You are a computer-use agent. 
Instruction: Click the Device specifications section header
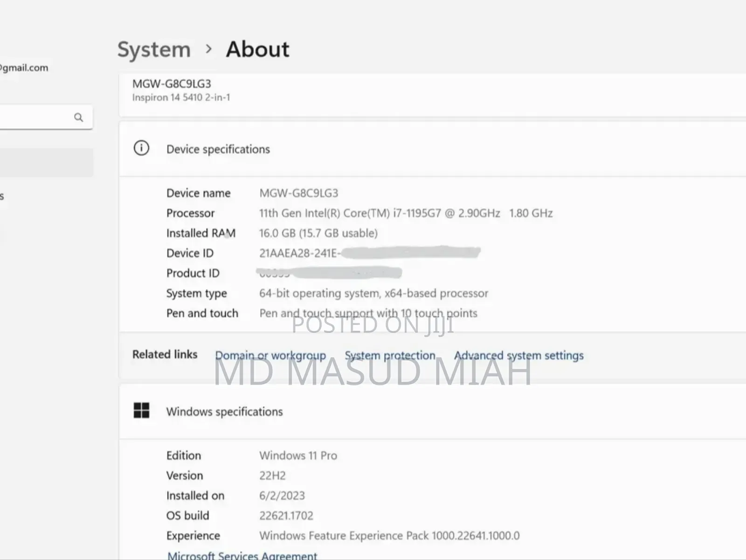tap(218, 149)
